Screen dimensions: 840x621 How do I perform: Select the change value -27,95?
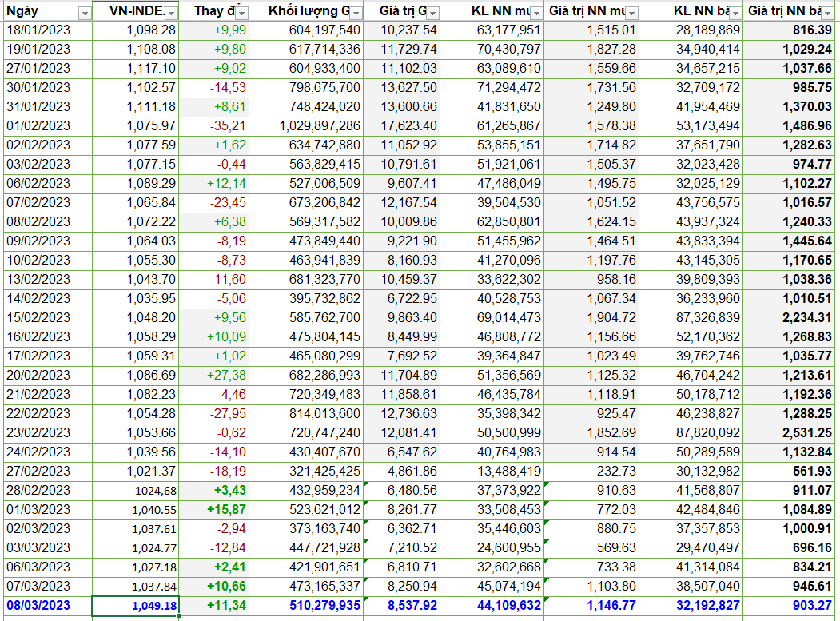click(213, 414)
